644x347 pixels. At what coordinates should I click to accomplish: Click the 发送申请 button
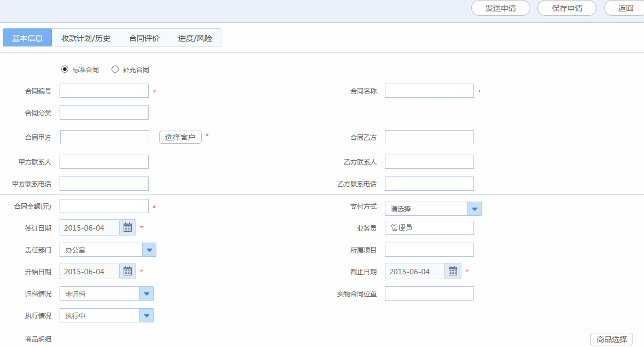pyautogui.click(x=500, y=8)
